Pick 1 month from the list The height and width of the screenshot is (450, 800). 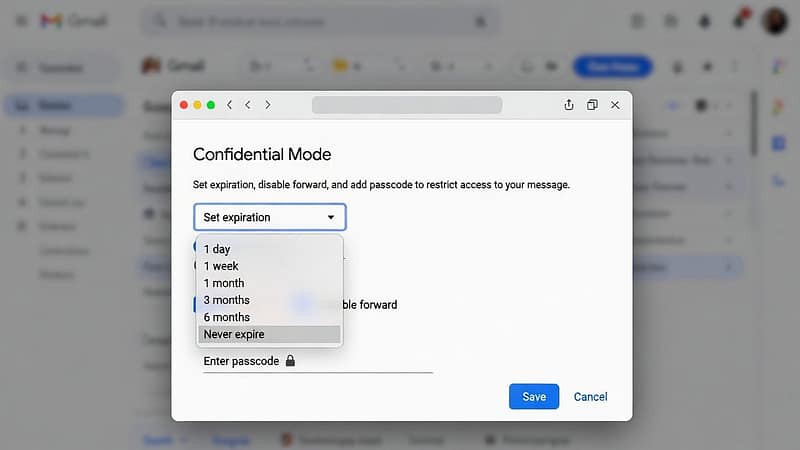point(269,283)
